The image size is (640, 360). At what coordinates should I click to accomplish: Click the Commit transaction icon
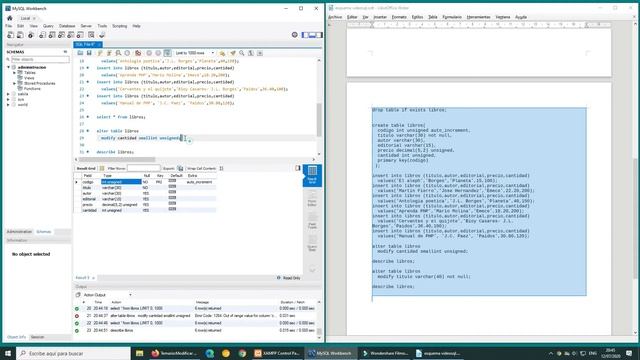coord(149,53)
